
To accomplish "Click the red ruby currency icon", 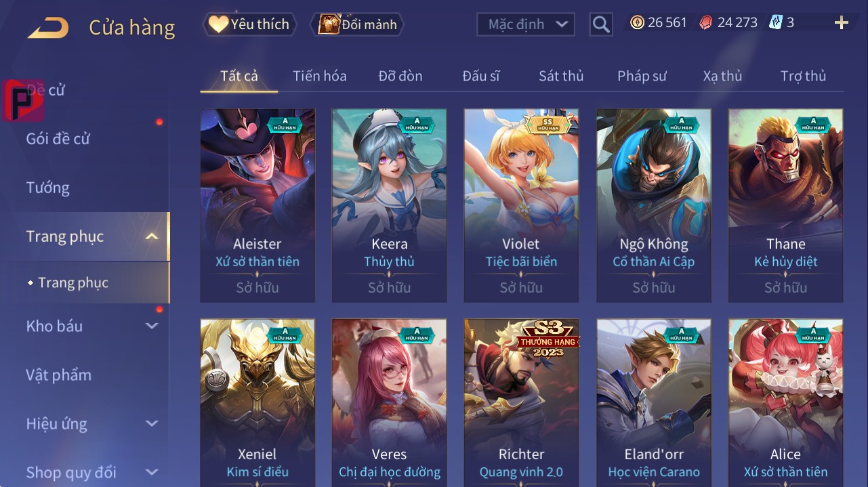I will [x=706, y=22].
